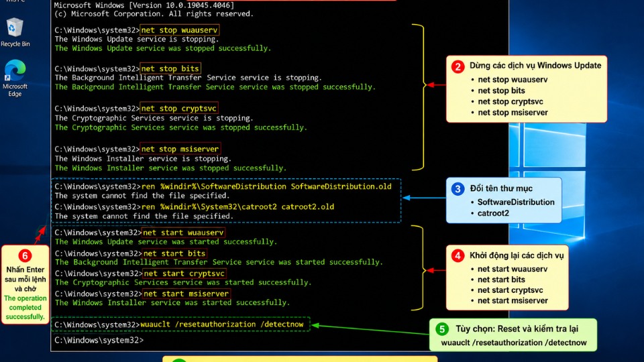Click 'Background Intelligent Transfer Service service is stopping' line

coord(188,78)
